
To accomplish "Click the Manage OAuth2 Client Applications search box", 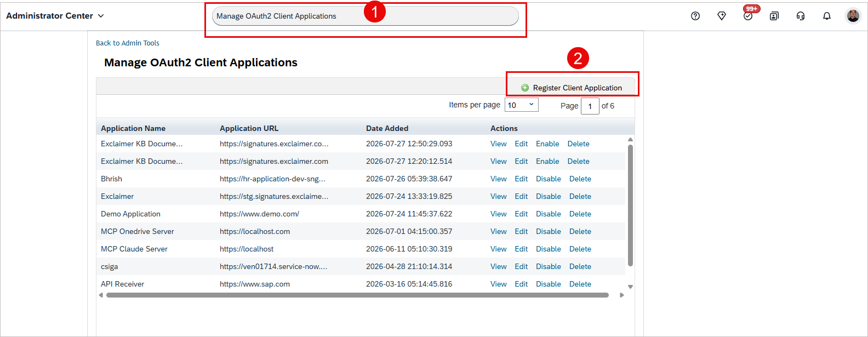I will (365, 16).
